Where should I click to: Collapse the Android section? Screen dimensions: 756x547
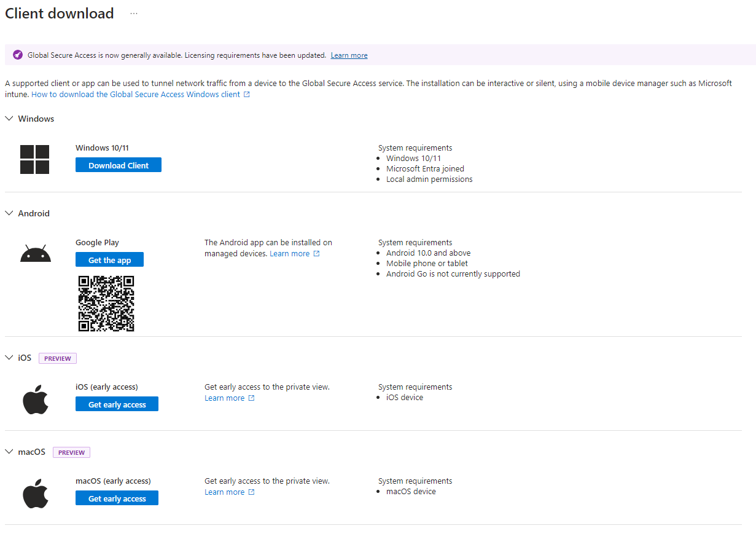point(9,213)
